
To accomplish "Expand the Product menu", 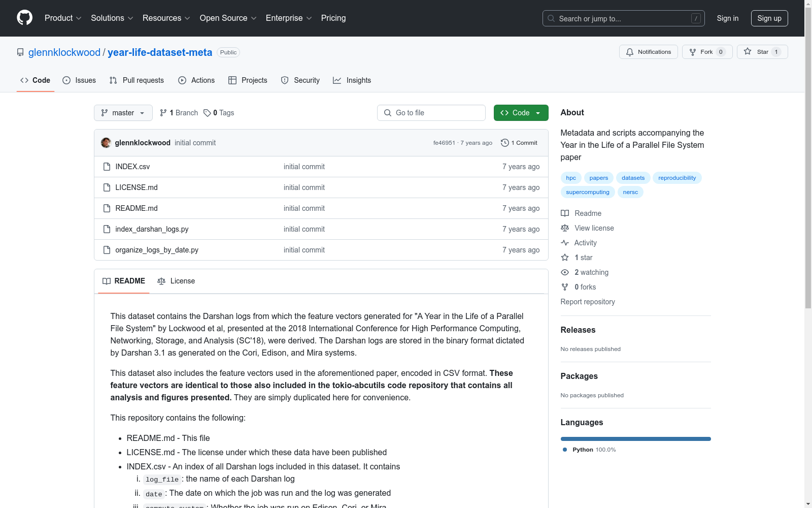I will 63,18.
